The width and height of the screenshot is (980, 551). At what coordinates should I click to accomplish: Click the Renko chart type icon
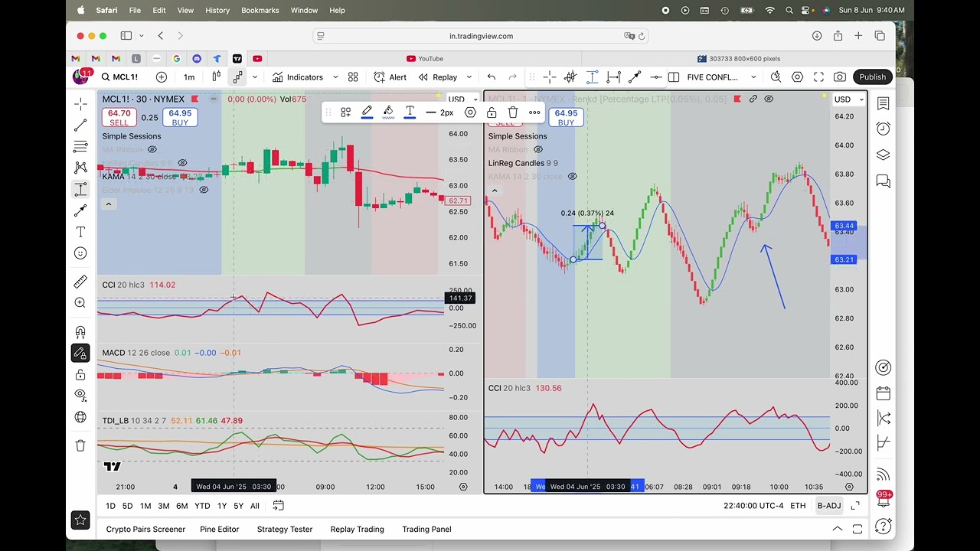coord(238,77)
